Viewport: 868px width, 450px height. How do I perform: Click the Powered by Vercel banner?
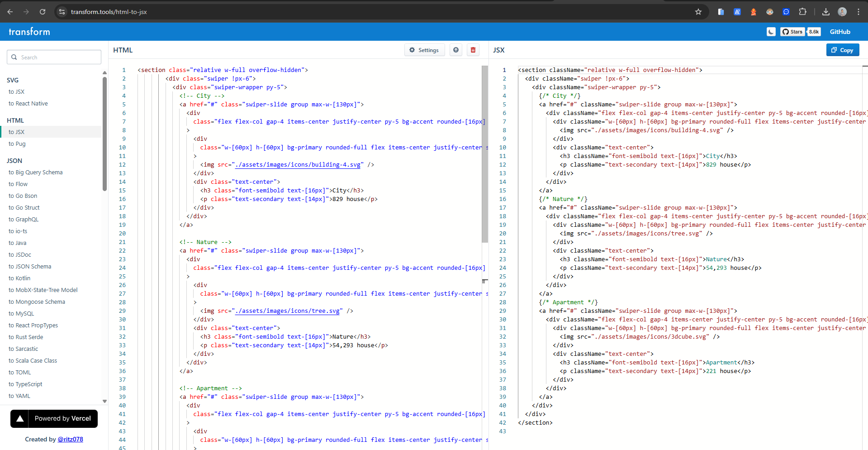54,419
